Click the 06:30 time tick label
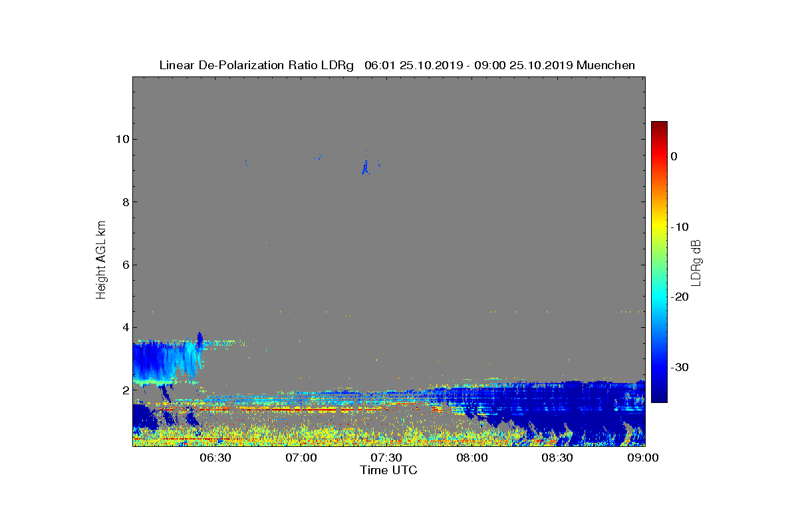Viewport: 798px width, 532px height. 215,458
